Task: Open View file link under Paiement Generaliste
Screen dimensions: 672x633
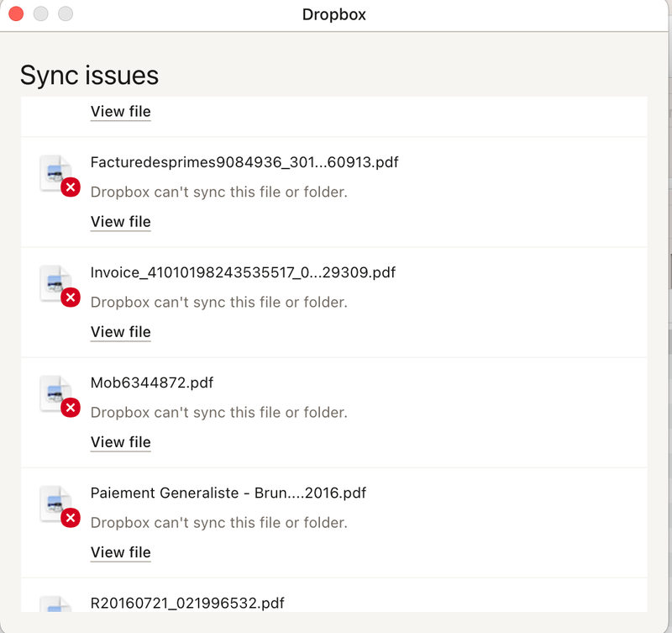Action: tap(120, 552)
